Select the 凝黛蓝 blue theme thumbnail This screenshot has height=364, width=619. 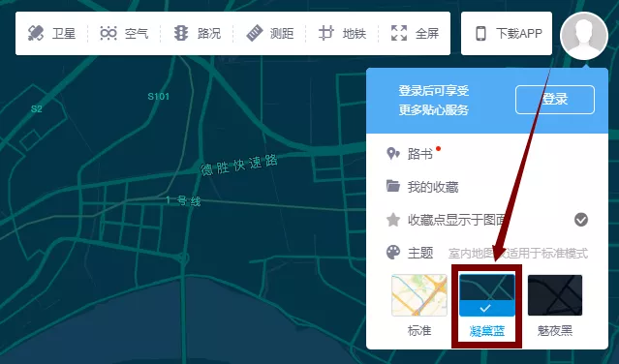486,295
